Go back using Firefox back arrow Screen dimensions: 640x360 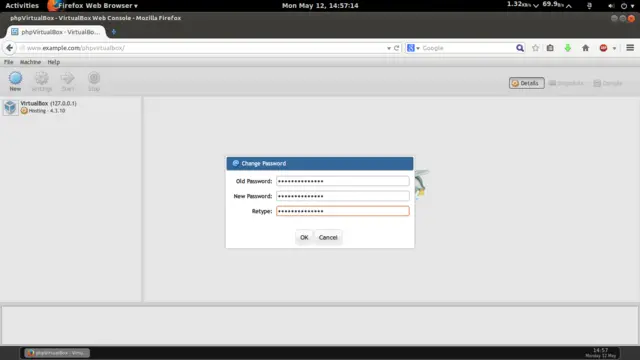click(9, 48)
